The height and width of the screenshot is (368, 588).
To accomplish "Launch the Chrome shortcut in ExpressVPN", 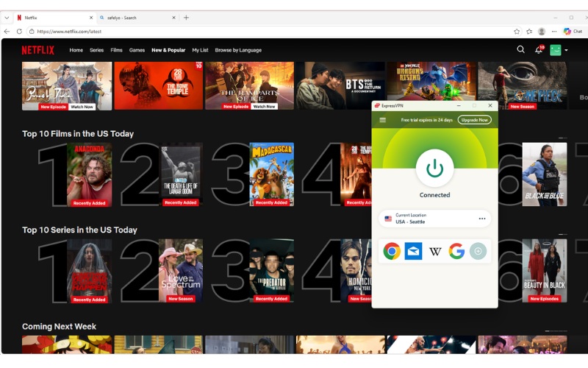I will [392, 251].
